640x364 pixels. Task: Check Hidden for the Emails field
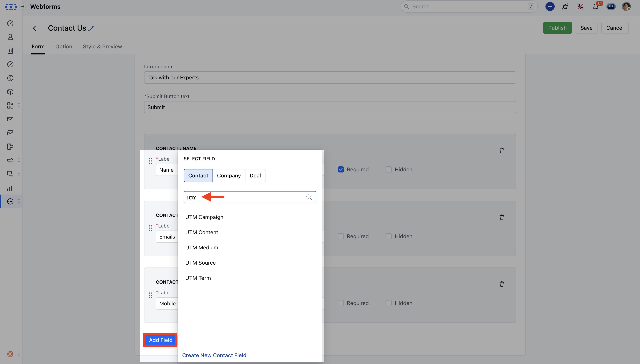click(388, 236)
